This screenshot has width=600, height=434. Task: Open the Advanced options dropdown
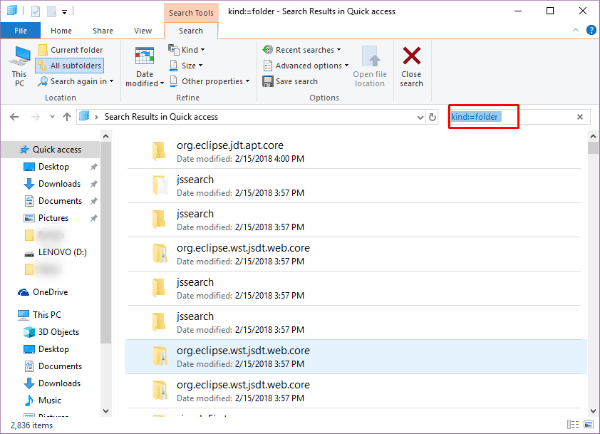coord(306,65)
